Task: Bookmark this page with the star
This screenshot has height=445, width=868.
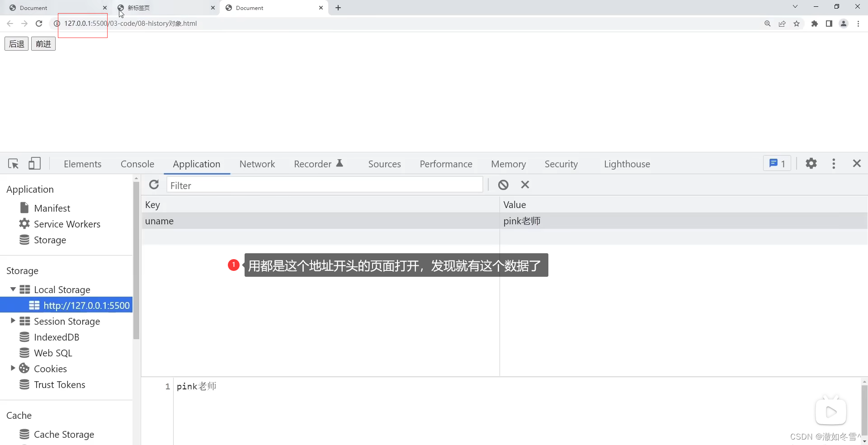Action: click(x=797, y=24)
